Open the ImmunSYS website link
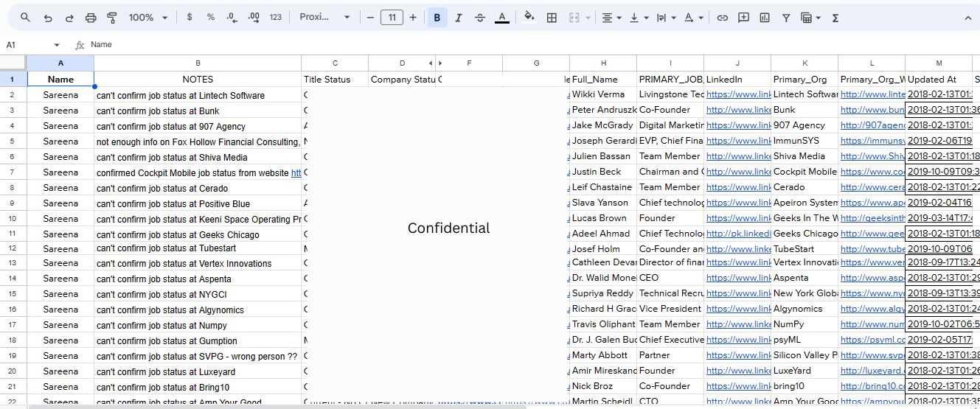 pyautogui.click(x=872, y=141)
